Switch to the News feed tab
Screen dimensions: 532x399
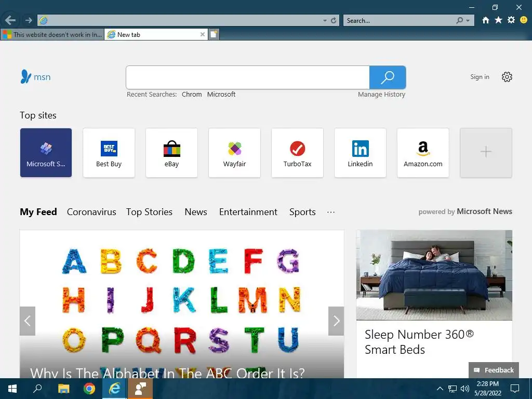[196, 212]
